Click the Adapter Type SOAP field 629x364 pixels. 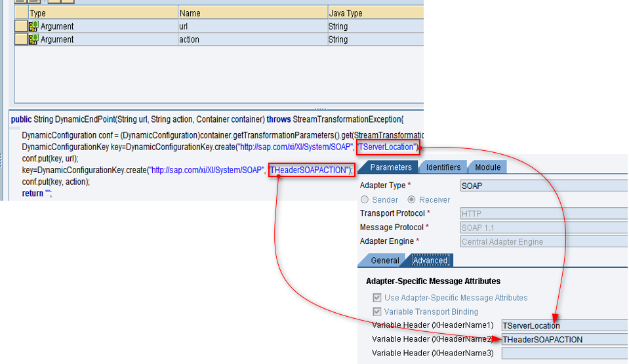(544, 186)
